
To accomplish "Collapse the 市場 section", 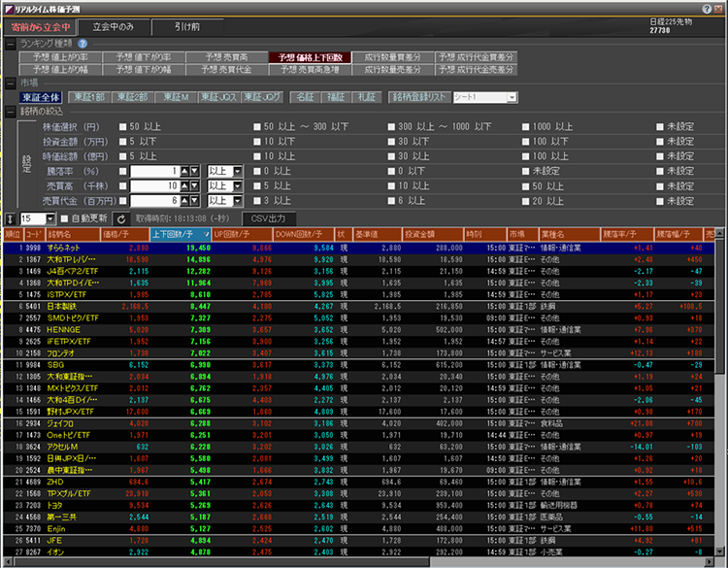I will point(11,84).
